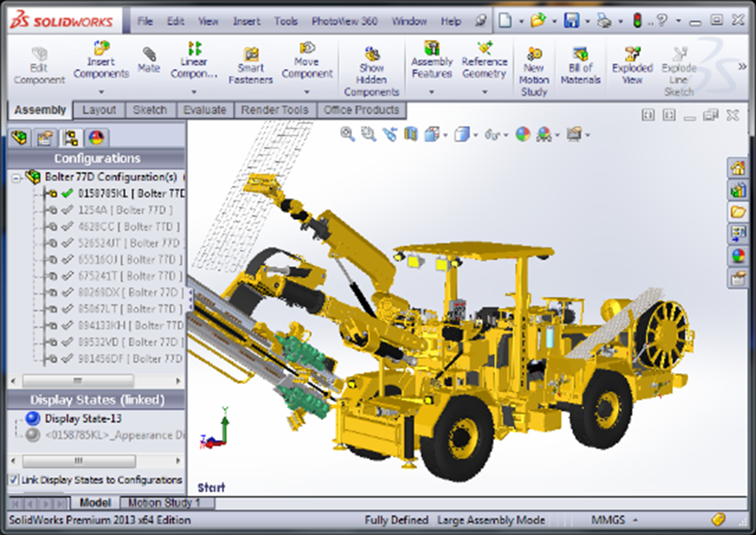Open the Insert menu
Screen dimensions: 756x535
[247, 21]
